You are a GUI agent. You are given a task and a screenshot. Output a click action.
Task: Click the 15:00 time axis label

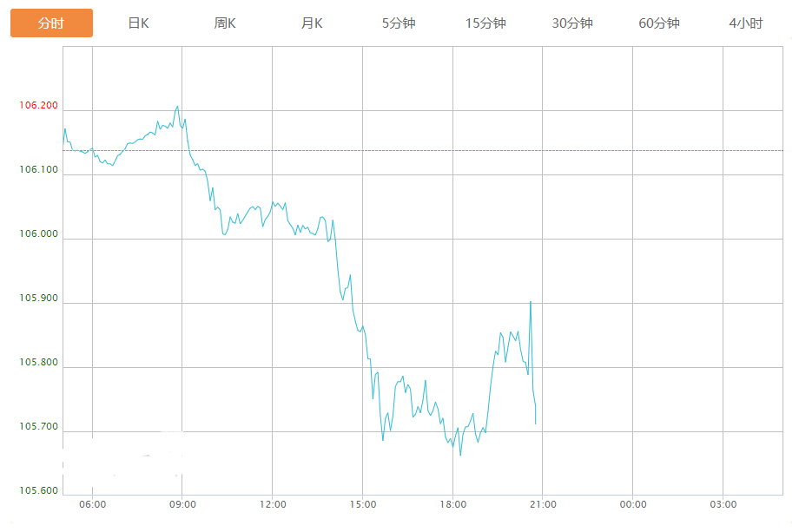click(362, 504)
